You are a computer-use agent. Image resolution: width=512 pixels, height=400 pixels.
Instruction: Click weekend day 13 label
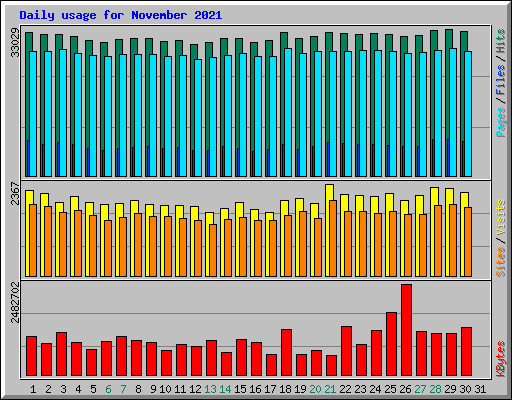tap(210, 389)
